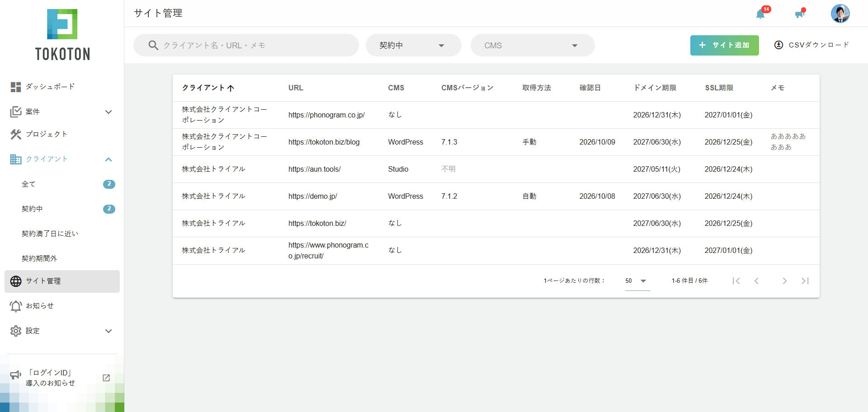Click the 自動 acquisition method cell
The image size is (868, 412).
click(529, 197)
